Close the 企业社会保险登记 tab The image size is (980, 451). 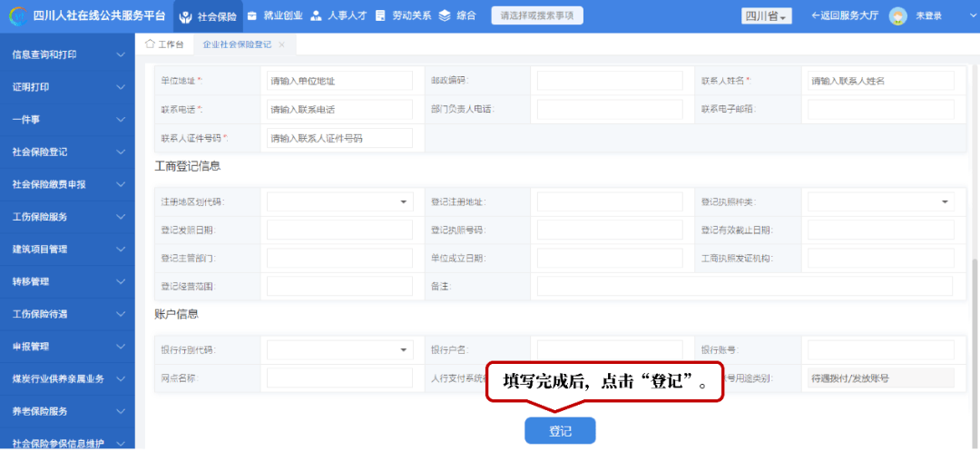pos(281,44)
